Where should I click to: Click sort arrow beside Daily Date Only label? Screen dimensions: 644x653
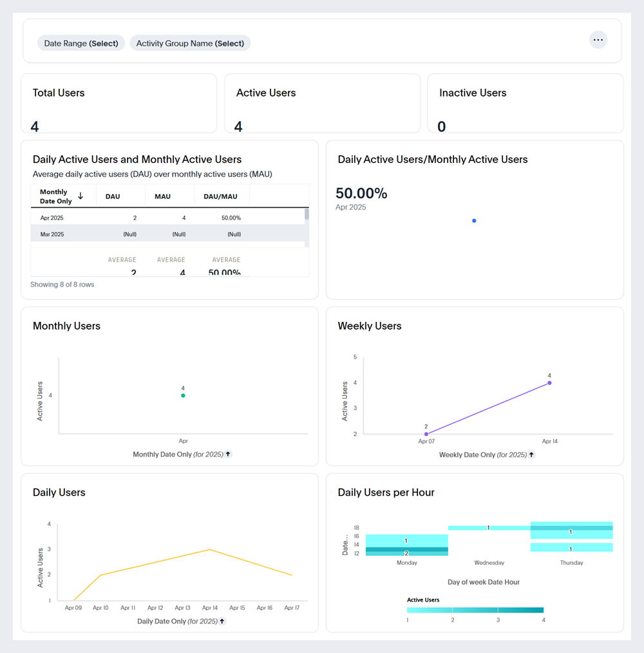pos(222,621)
